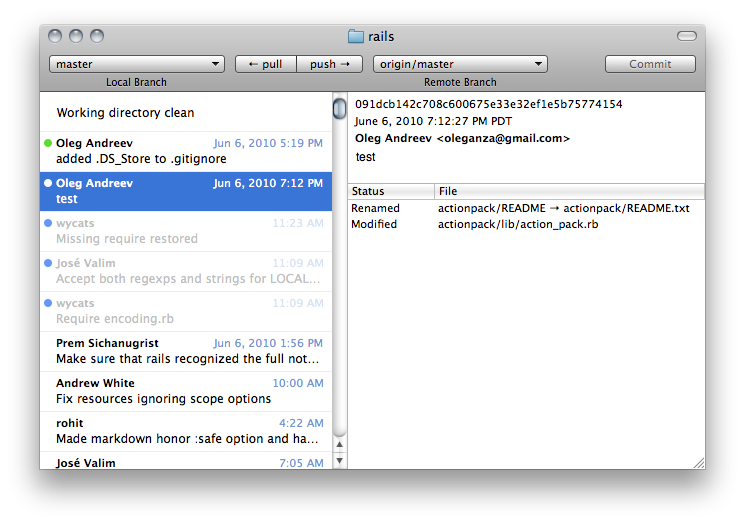This screenshot has height=524, width=745.
Task: Click the date June 6, 2010 7:12:27 PM PDT
Action: 433,121
